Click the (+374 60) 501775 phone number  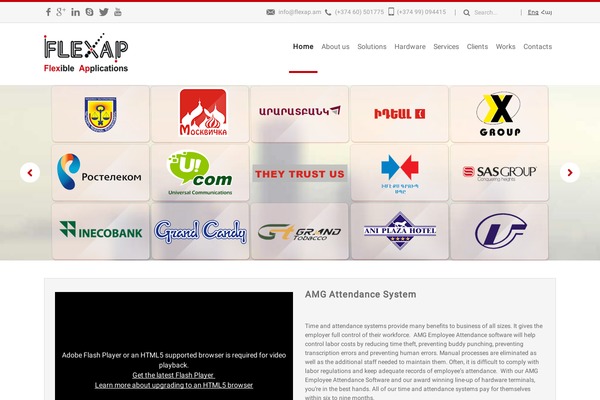[x=359, y=12]
